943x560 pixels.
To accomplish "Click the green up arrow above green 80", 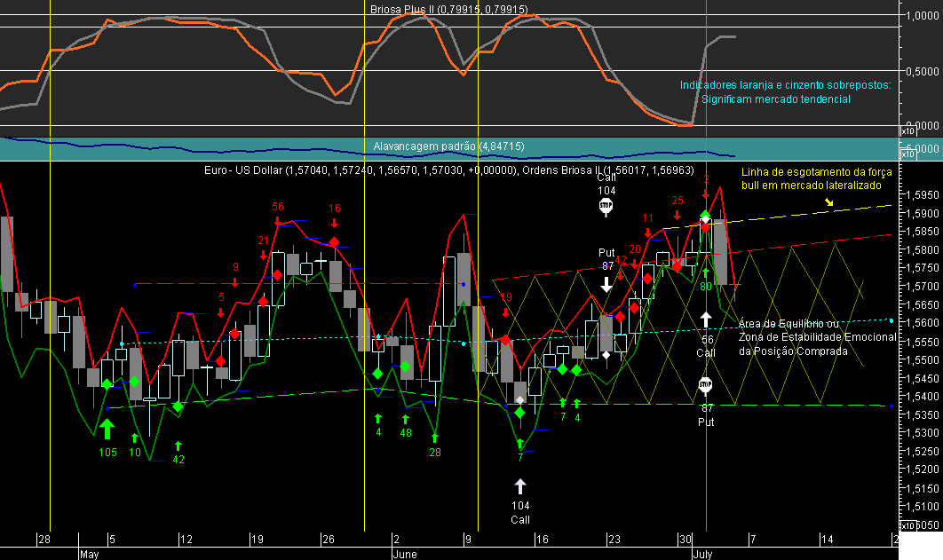I will (705, 272).
